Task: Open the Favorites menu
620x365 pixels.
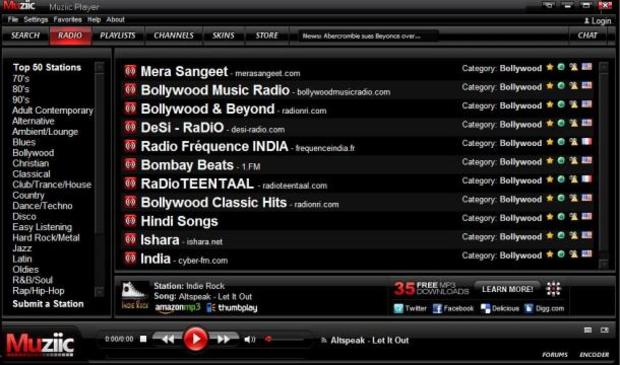Action: 68,19
